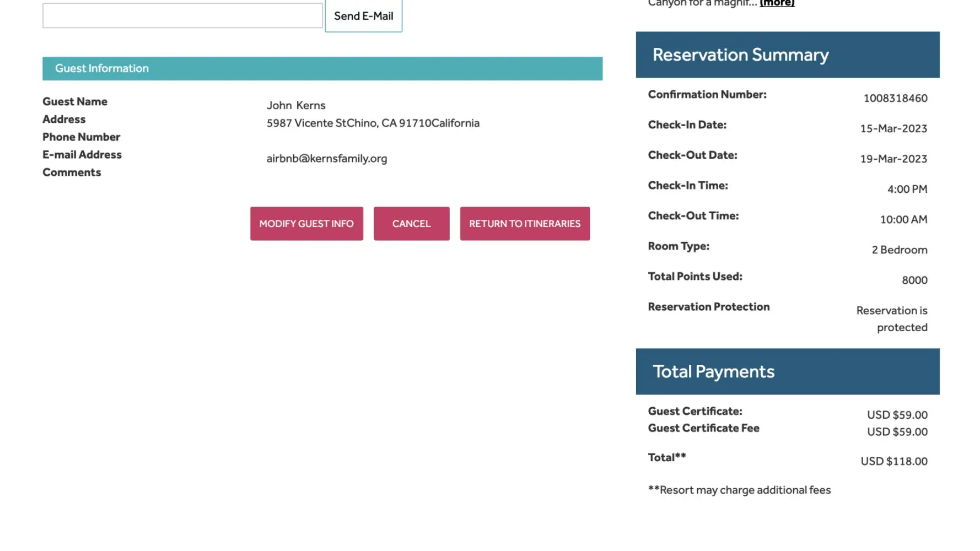Click the check-out date 19-Mar-2023
This screenshot has height=551, width=980.
pyautogui.click(x=893, y=159)
